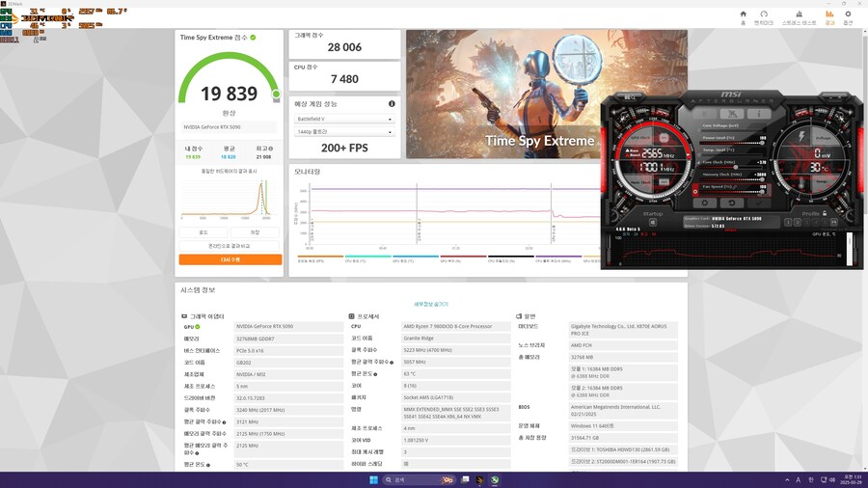This screenshot has width=868, height=488.
Task: Click the Afterburner apply checkmark button
Action: pyautogui.click(x=759, y=203)
